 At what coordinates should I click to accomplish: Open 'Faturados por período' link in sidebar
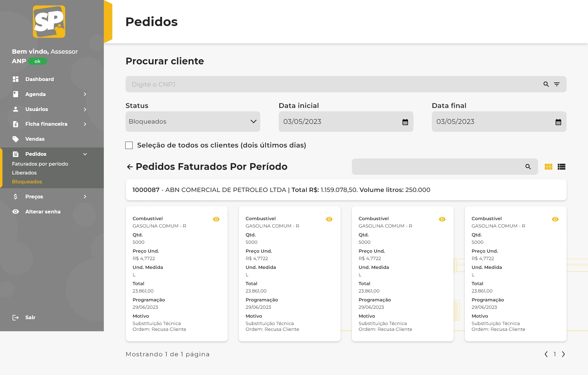click(40, 164)
